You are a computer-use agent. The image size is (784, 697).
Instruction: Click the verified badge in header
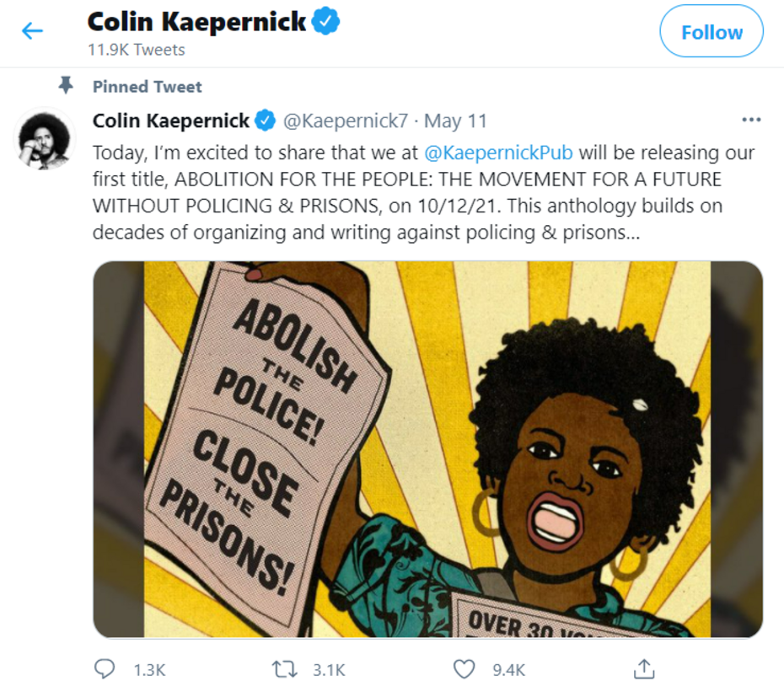click(326, 21)
